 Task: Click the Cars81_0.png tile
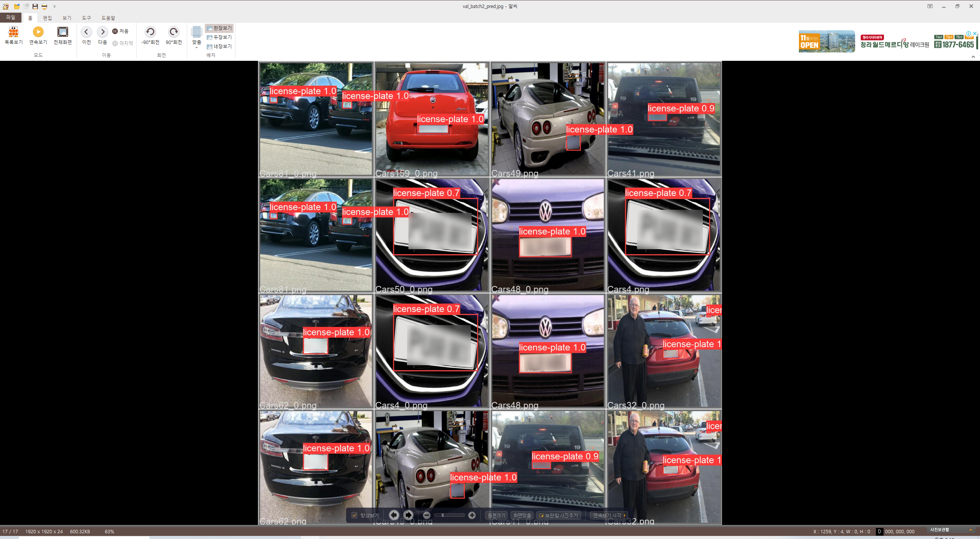coord(316,119)
